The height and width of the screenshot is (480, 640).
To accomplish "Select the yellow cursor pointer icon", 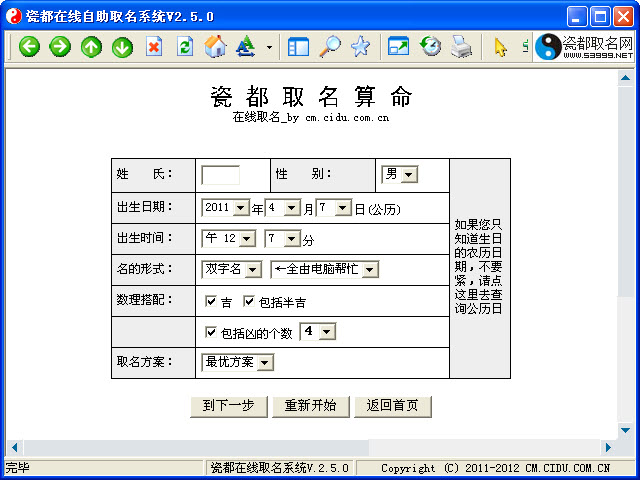I will point(500,47).
